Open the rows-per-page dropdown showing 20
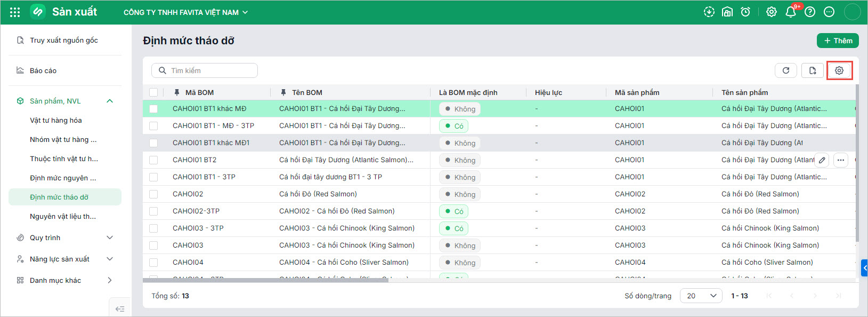Viewport: 868px width, 317px height. [701, 296]
